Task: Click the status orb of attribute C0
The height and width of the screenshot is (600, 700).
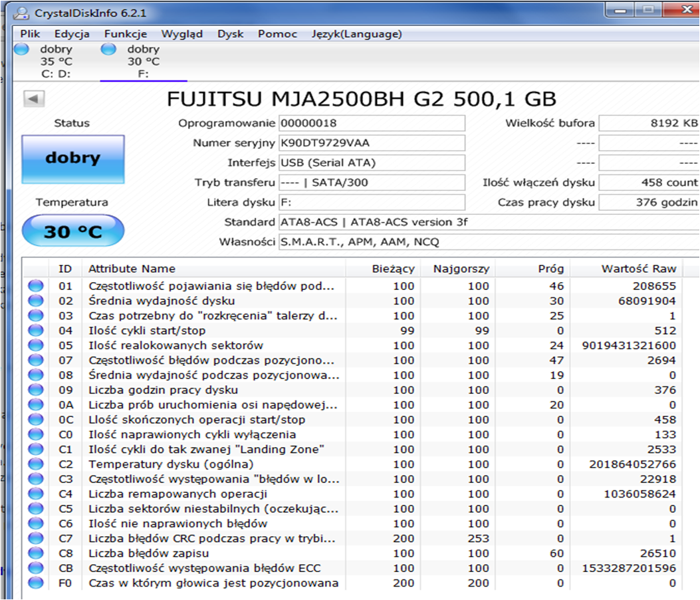Action: (x=36, y=434)
